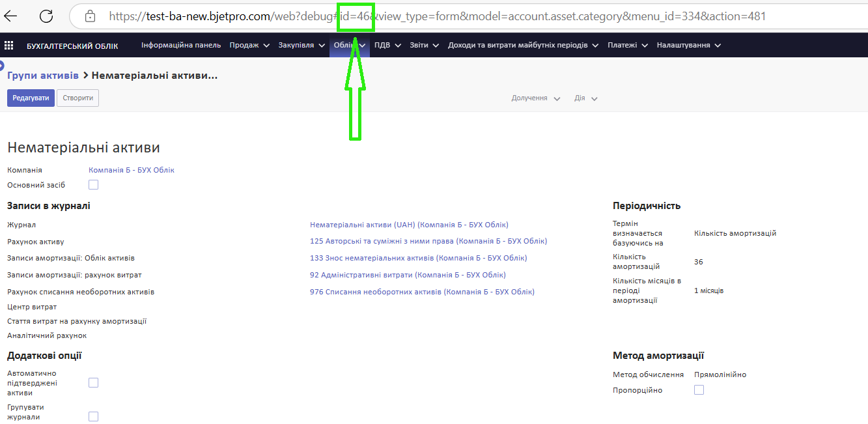Click the Журнал field label
This screenshot has height=424, width=868.
coord(21,225)
